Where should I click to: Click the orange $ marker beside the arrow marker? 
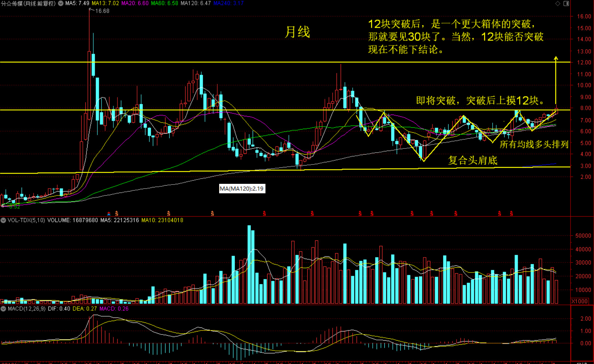tap(117, 213)
